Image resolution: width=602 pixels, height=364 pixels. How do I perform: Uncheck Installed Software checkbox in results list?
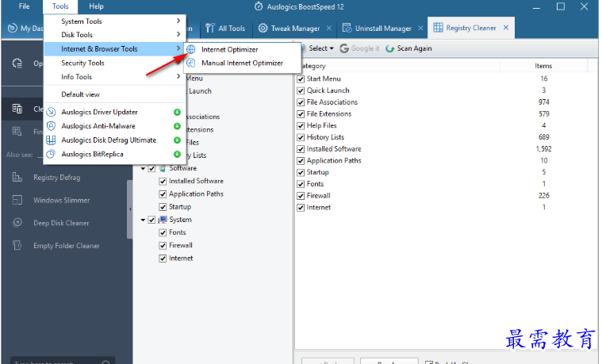tap(301, 149)
